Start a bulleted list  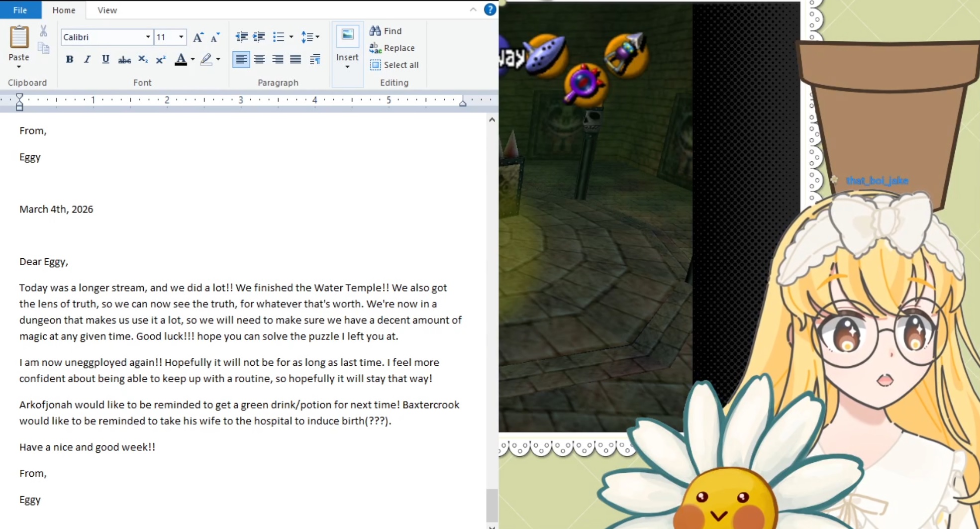[279, 36]
